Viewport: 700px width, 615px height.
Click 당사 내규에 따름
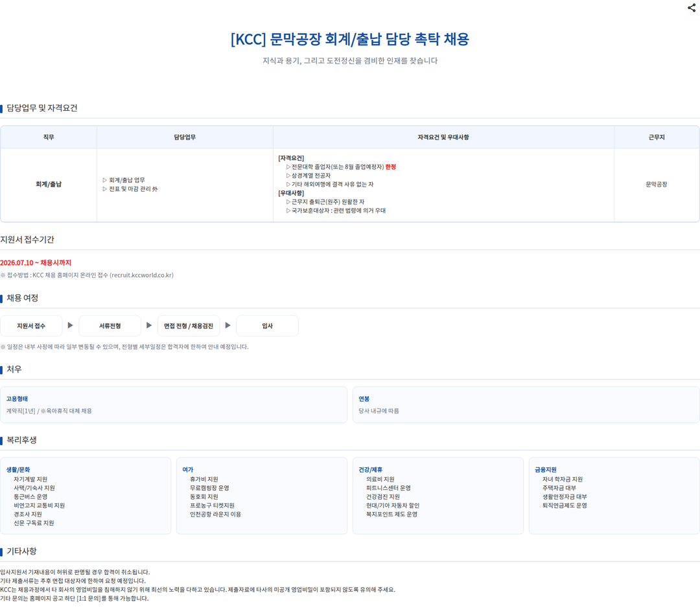pyautogui.click(x=379, y=411)
